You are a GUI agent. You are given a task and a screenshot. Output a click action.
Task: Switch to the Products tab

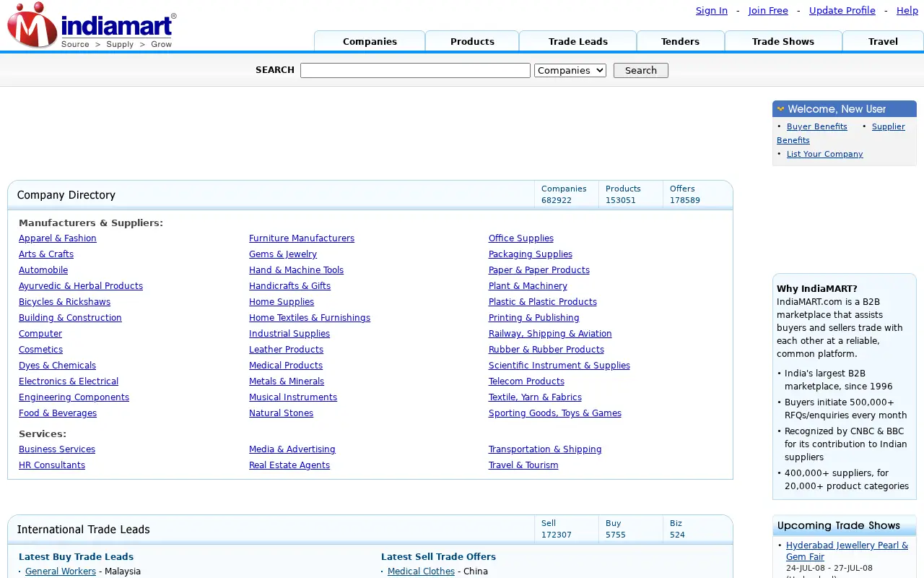click(x=472, y=41)
